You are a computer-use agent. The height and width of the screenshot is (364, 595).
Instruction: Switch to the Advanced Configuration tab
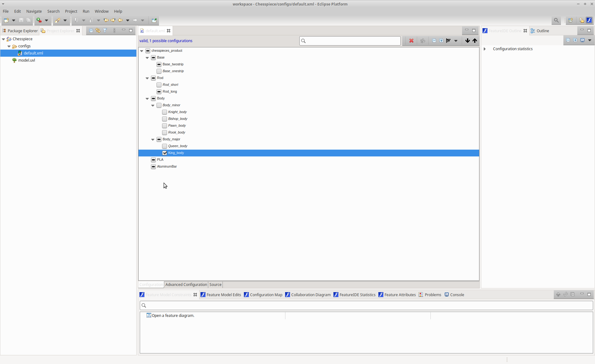coord(186,284)
